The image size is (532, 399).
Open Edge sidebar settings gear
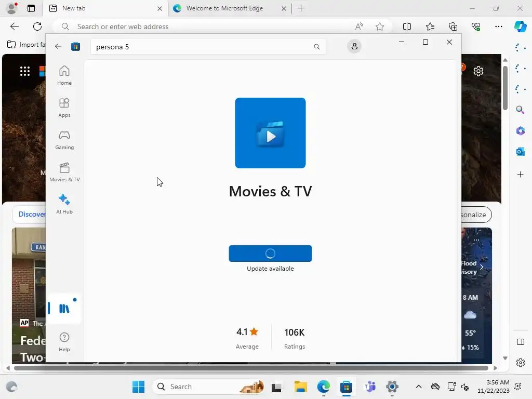520,363
